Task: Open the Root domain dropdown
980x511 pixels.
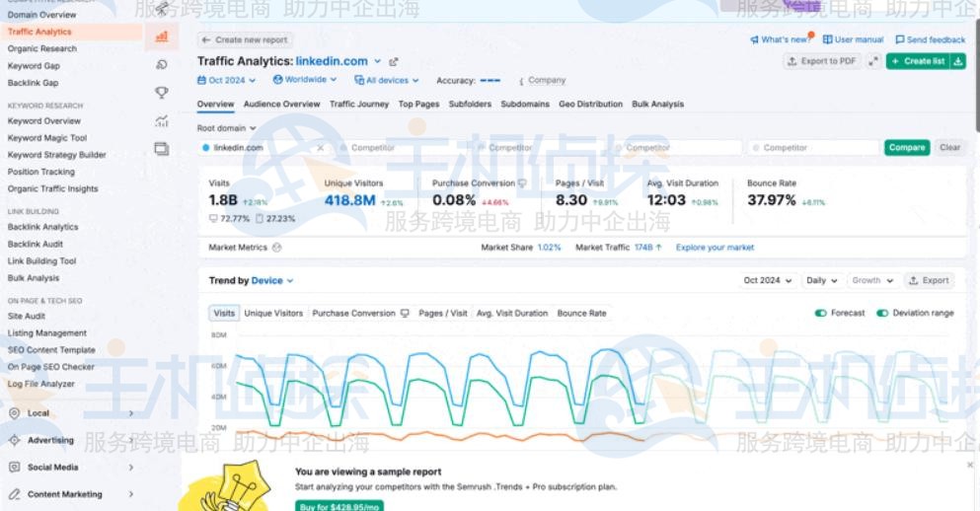Action: click(226, 128)
